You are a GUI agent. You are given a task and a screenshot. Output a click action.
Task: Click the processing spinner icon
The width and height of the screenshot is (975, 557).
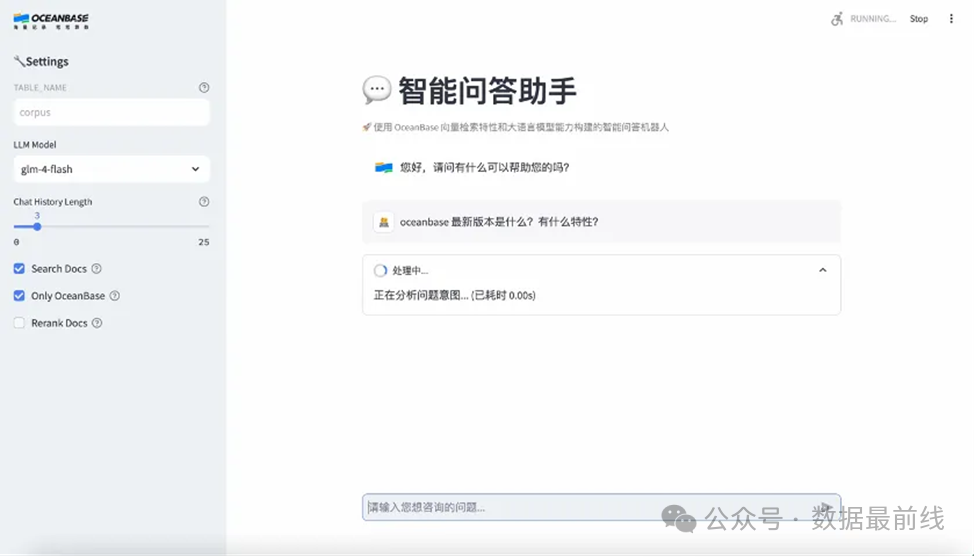380,270
